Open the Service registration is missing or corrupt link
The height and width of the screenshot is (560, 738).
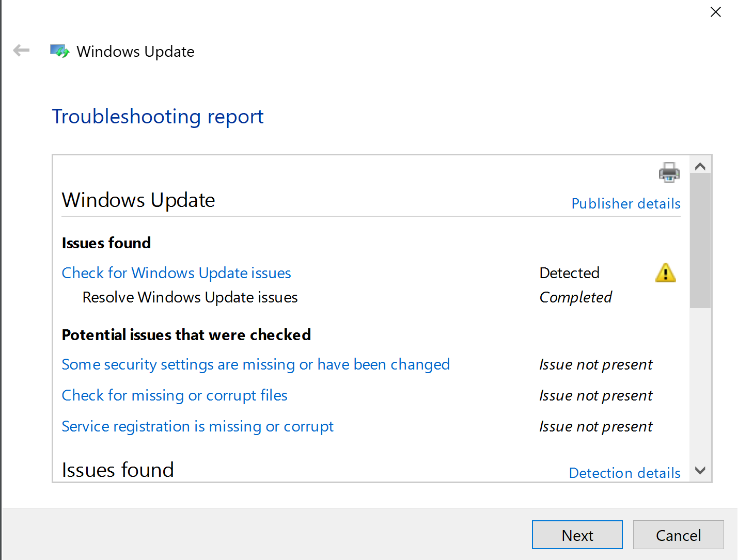click(197, 426)
